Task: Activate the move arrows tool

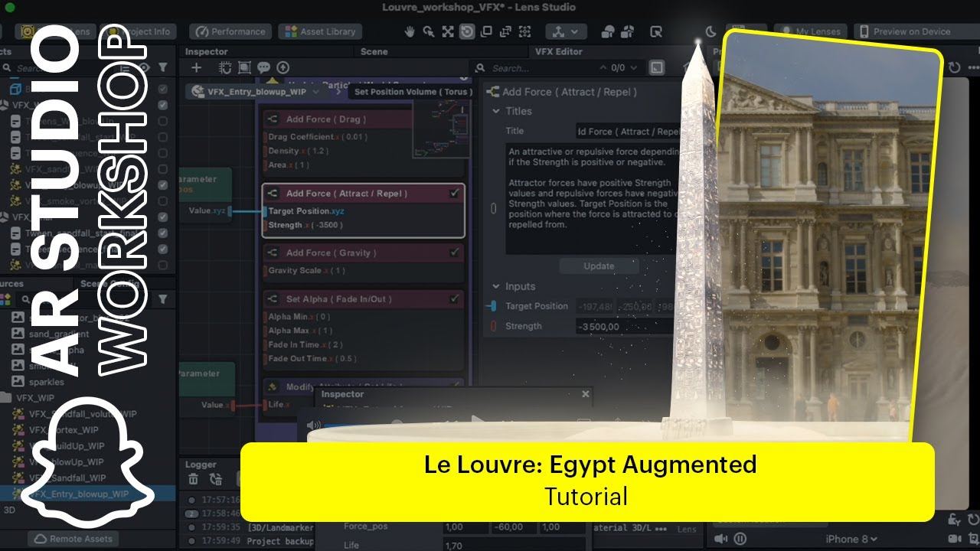Action: (448, 31)
